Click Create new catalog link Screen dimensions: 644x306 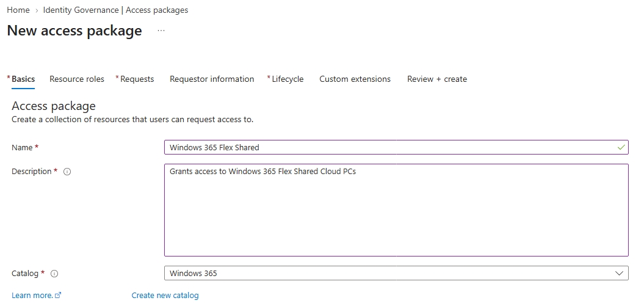click(165, 296)
